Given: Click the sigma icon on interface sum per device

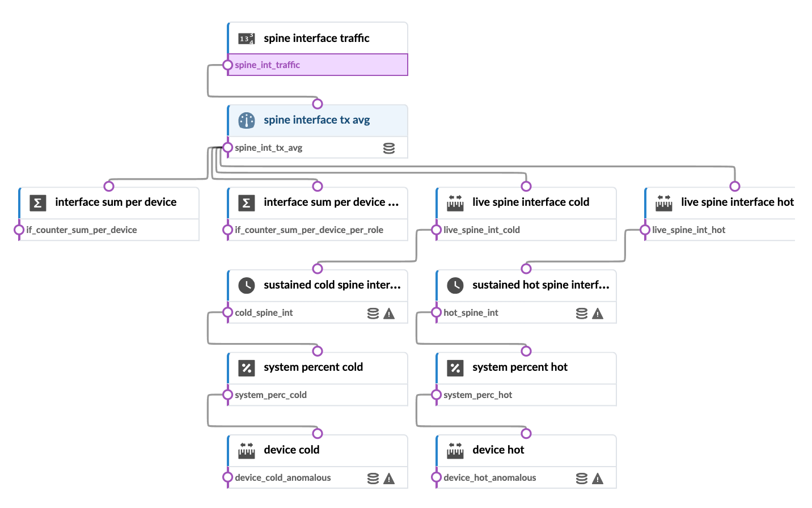Looking at the screenshot, I should coord(37,202).
